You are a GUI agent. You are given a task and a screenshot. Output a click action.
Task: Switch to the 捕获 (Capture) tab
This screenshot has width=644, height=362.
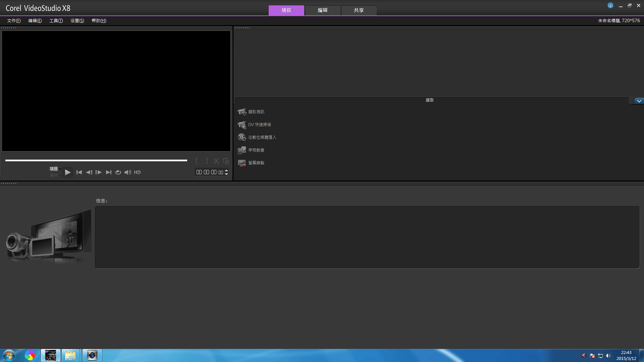286,10
